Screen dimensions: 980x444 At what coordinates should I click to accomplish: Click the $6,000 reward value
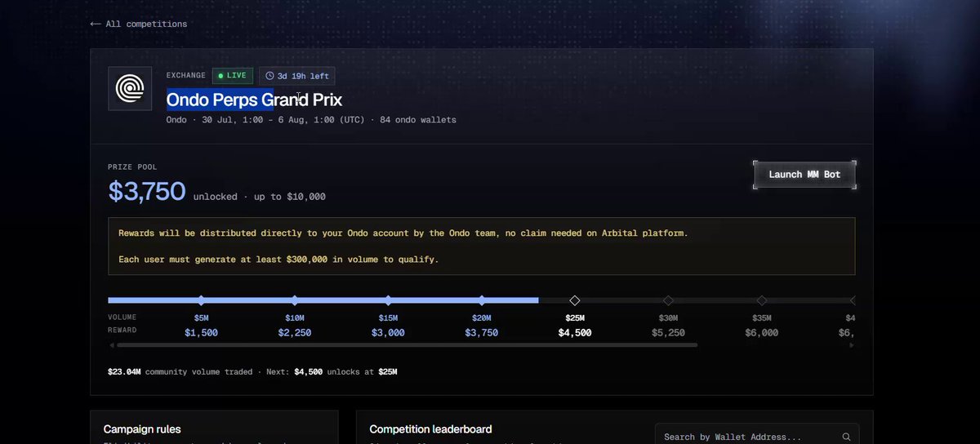coord(762,333)
